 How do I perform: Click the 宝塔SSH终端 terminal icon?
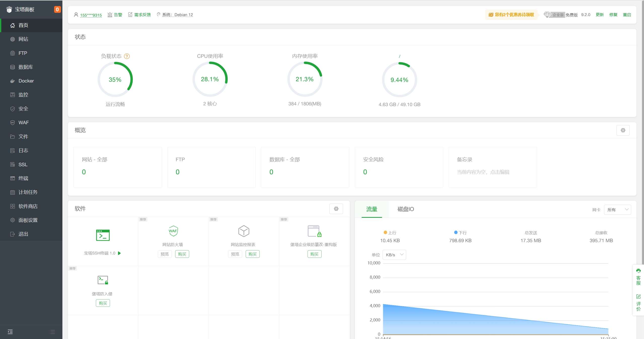pyautogui.click(x=103, y=235)
